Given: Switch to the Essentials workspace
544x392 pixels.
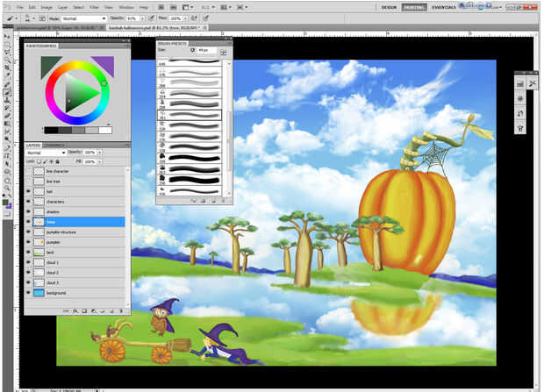Looking at the screenshot, I should (444, 7).
